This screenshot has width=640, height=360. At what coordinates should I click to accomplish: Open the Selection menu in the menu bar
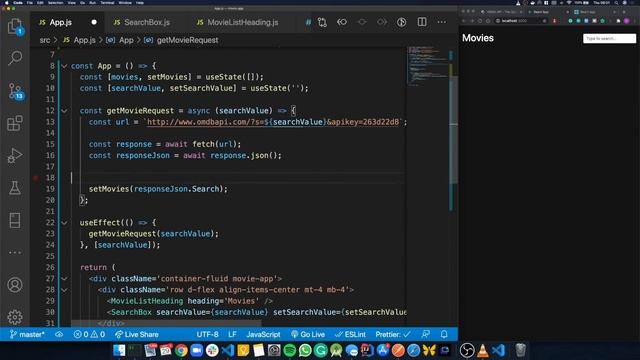click(x=56, y=3)
